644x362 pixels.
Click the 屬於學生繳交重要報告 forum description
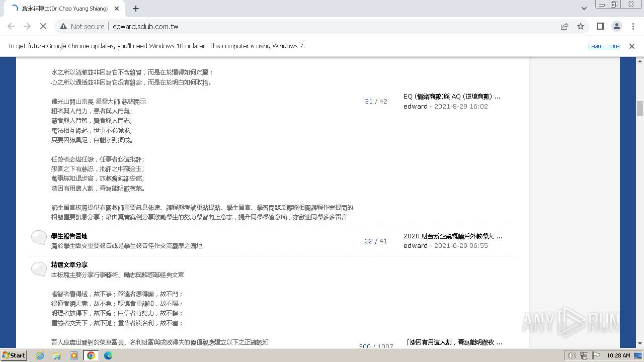(x=127, y=246)
